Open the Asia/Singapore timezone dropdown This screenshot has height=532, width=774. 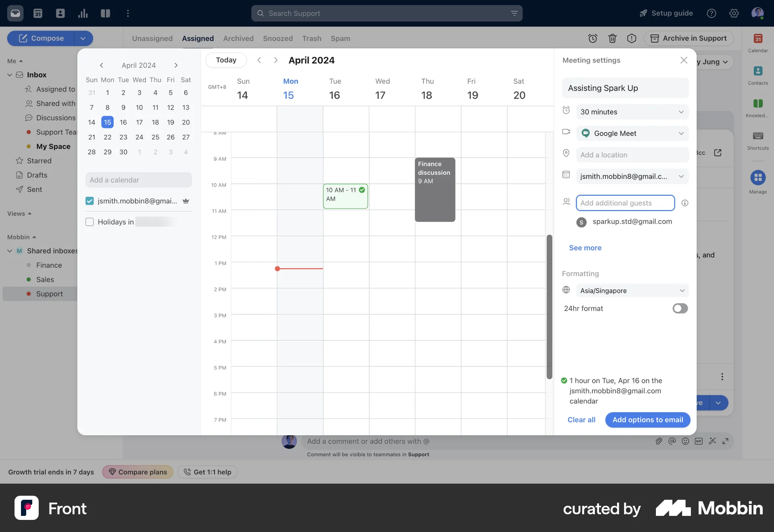tap(632, 291)
